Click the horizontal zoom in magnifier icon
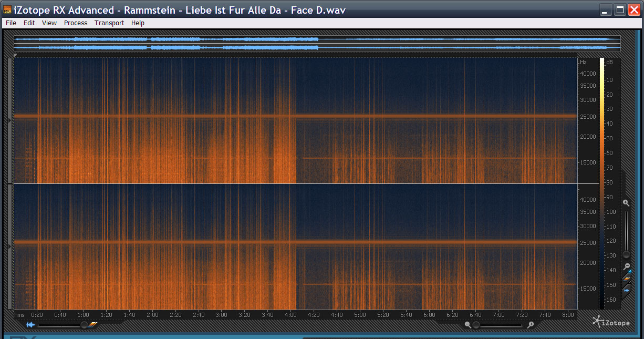644x339 pixels. point(531,325)
